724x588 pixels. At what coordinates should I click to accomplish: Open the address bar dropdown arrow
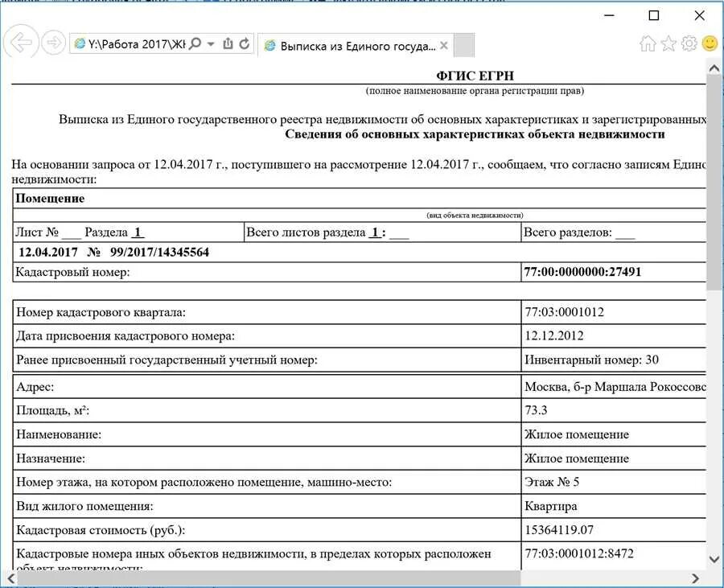[211, 44]
